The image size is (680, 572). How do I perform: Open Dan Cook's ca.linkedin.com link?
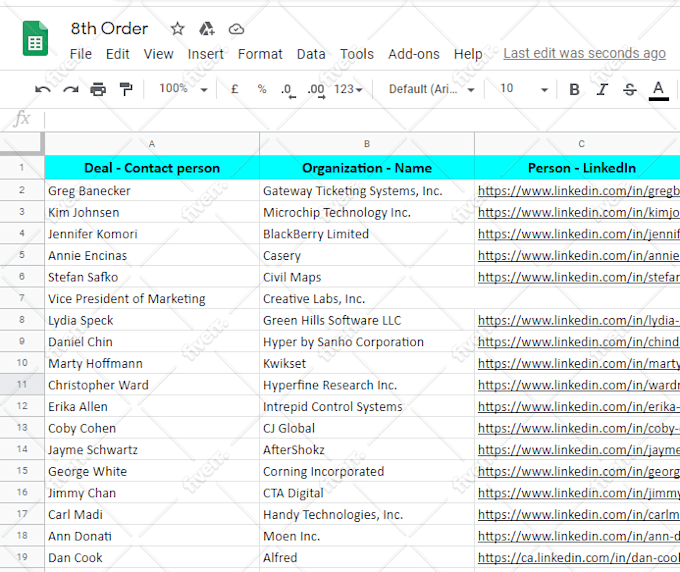point(579,558)
